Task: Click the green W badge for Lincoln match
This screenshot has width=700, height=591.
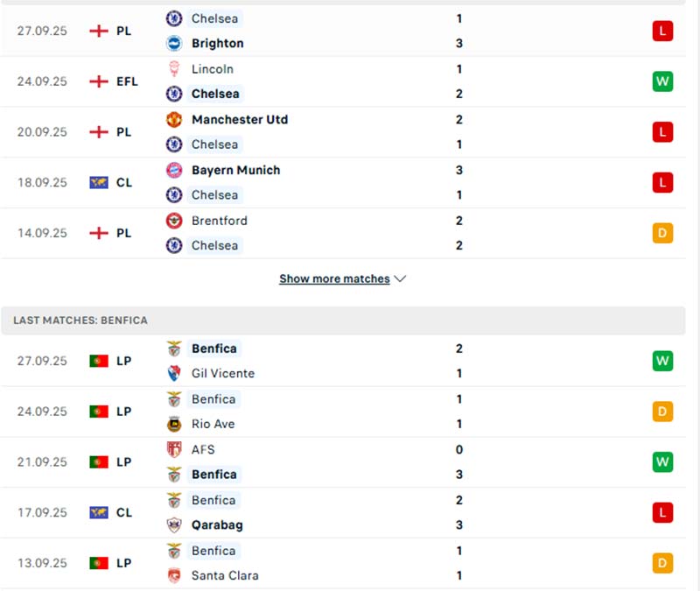Action: [x=662, y=81]
